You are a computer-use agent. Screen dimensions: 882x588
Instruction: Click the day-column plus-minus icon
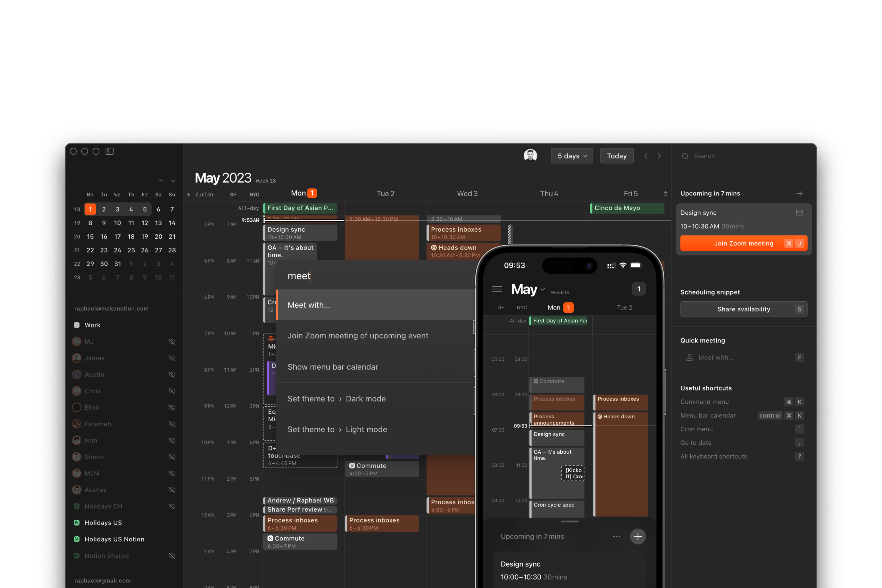click(x=665, y=193)
